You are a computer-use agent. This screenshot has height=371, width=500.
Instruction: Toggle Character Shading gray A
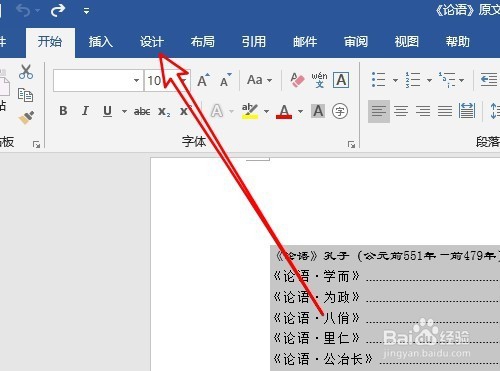click(318, 111)
